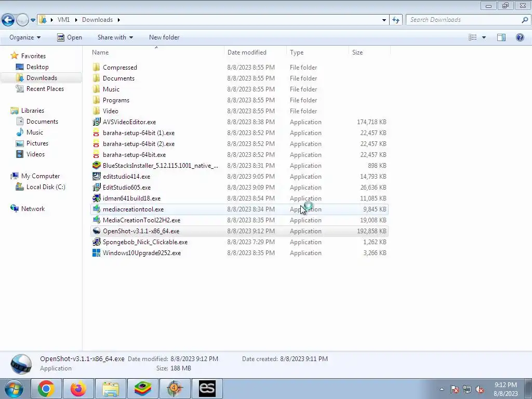The height and width of the screenshot is (399, 532).
Task: Select the editstudio414.exe icon
Action: [96, 177]
